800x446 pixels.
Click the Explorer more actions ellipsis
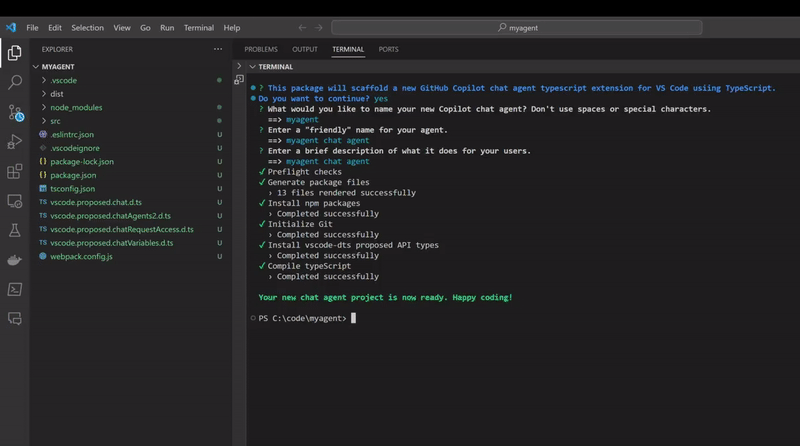tap(218, 49)
